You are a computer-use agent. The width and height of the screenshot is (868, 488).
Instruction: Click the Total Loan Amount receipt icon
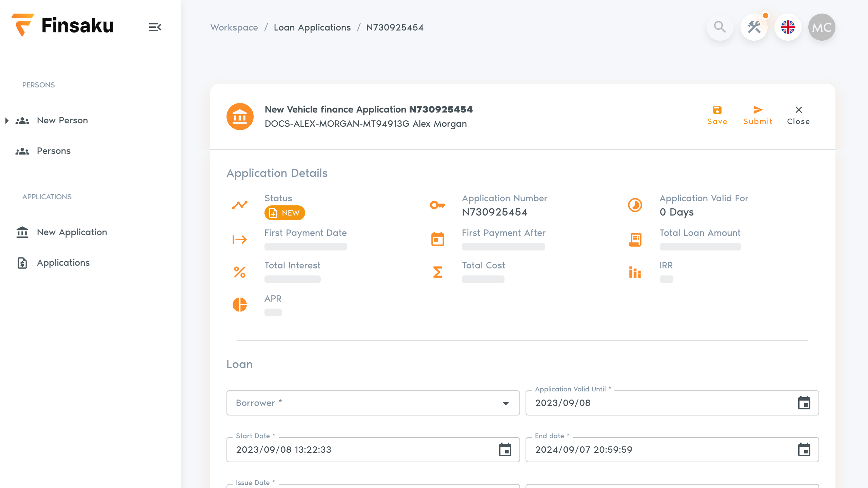[x=635, y=240]
